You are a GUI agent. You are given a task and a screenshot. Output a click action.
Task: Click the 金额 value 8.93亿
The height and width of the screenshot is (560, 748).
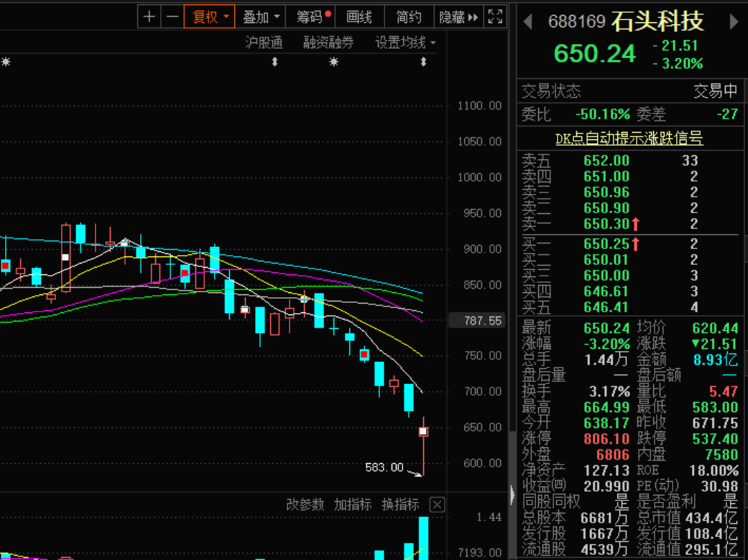(x=715, y=360)
